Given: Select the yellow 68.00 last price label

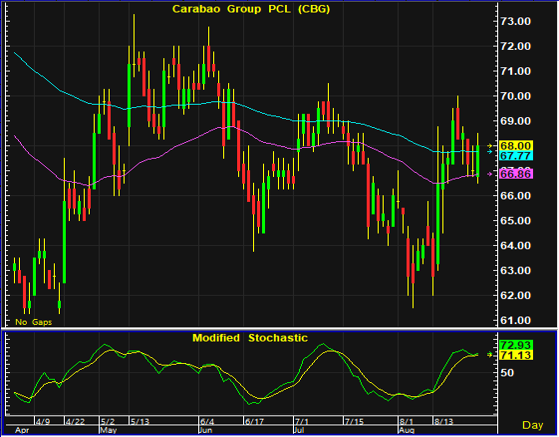Looking at the screenshot, I should 516,146.
